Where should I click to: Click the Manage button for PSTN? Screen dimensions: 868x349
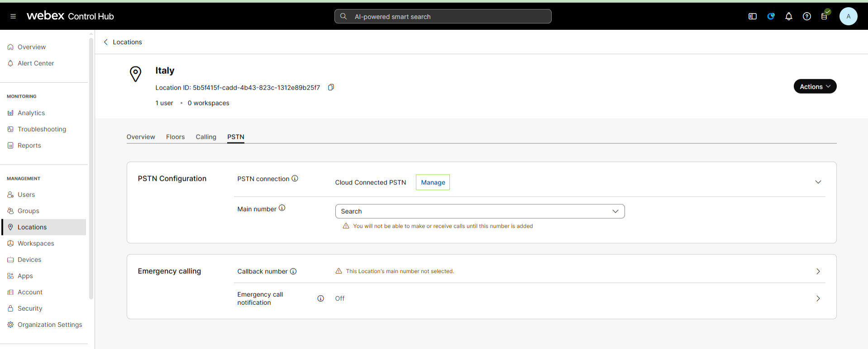click(433, 182)
